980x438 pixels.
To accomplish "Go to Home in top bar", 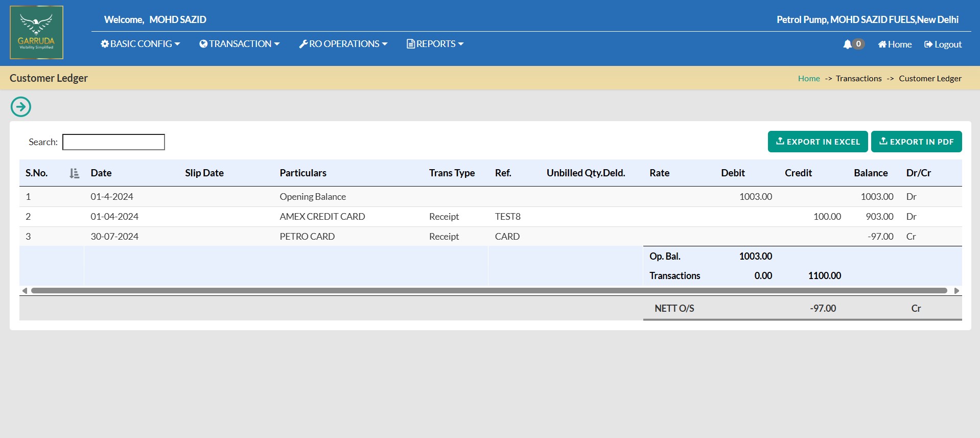I will point(895,44).
